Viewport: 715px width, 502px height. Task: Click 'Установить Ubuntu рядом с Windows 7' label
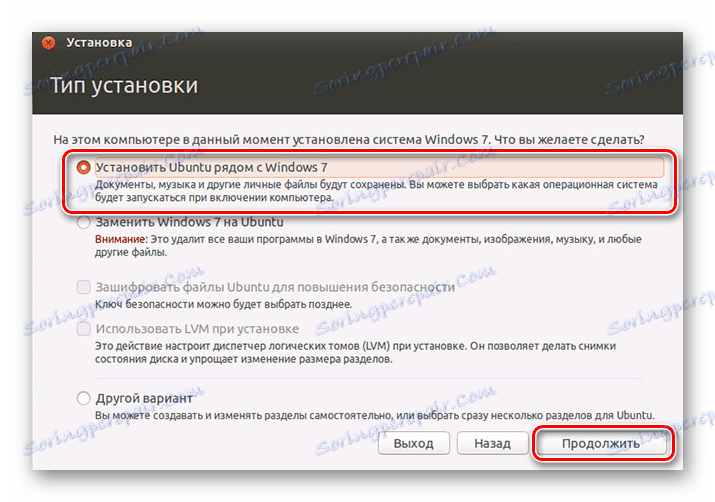[x=211, y=167]
